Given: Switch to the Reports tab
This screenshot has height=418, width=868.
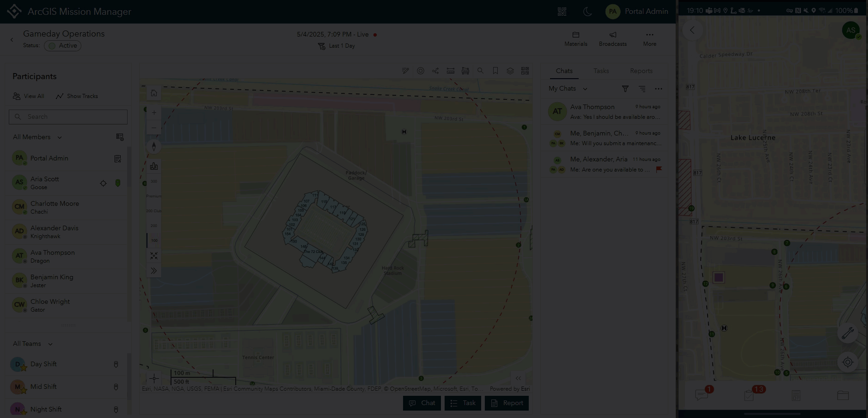Looking at the screenshot, I should (x=641, y=71).
